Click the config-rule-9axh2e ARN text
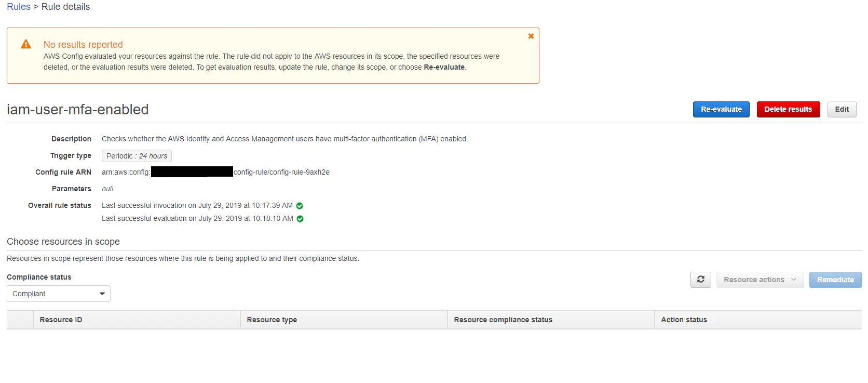Screen dimensions: 868x383 (281, 172)
